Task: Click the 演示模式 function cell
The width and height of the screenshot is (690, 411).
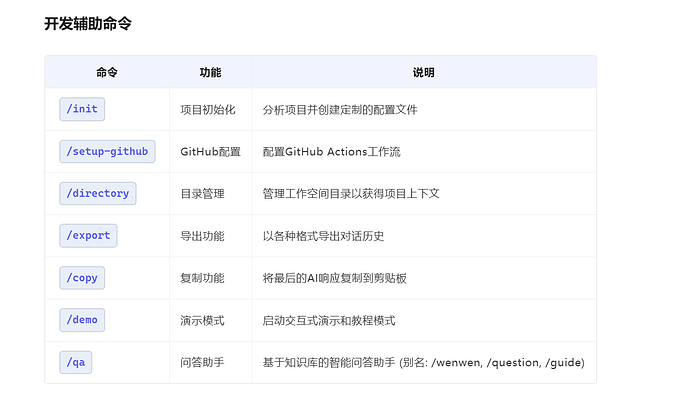Action: [202, 321]
